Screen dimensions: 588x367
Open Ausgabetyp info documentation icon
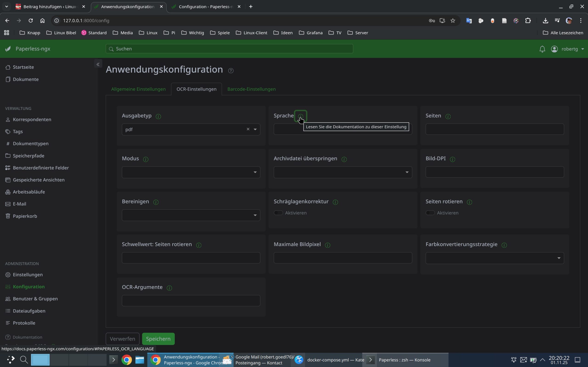(158, 117)
